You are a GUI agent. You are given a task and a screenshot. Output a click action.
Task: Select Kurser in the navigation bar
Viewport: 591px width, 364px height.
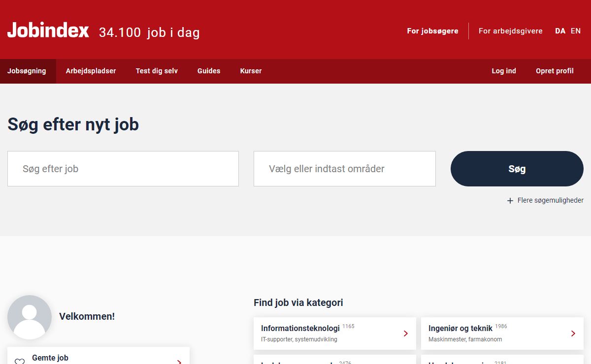[251, 71]
